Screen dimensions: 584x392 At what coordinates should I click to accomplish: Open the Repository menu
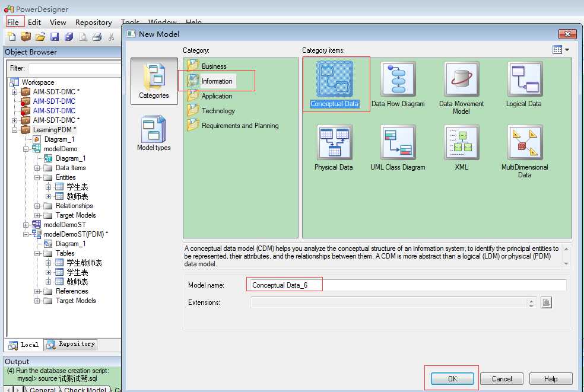[94, 22]
